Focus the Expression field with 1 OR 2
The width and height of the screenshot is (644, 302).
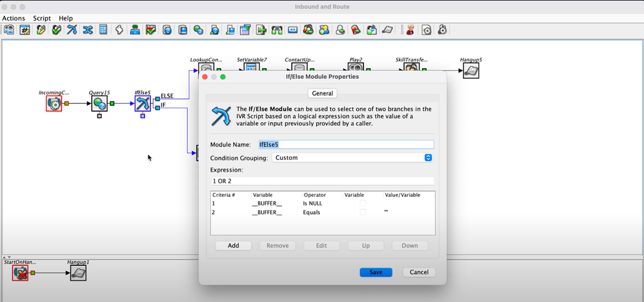(x=322, y=181)
